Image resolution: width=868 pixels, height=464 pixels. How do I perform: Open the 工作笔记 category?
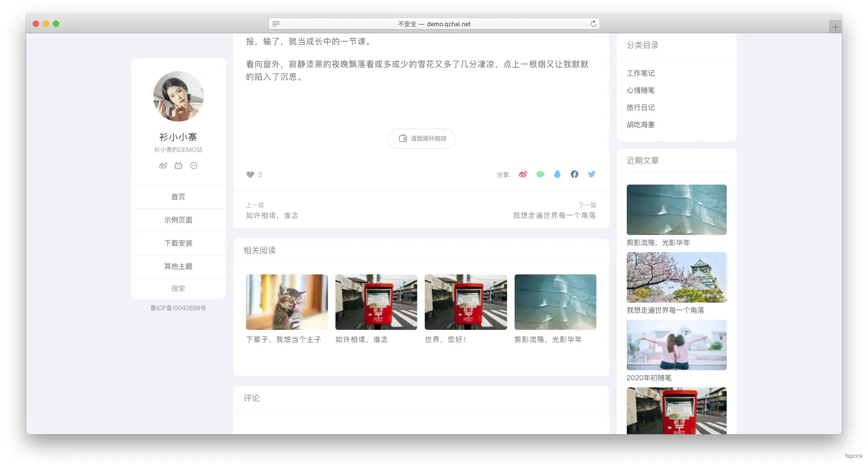pyautogui.click(x=640, y=73)
